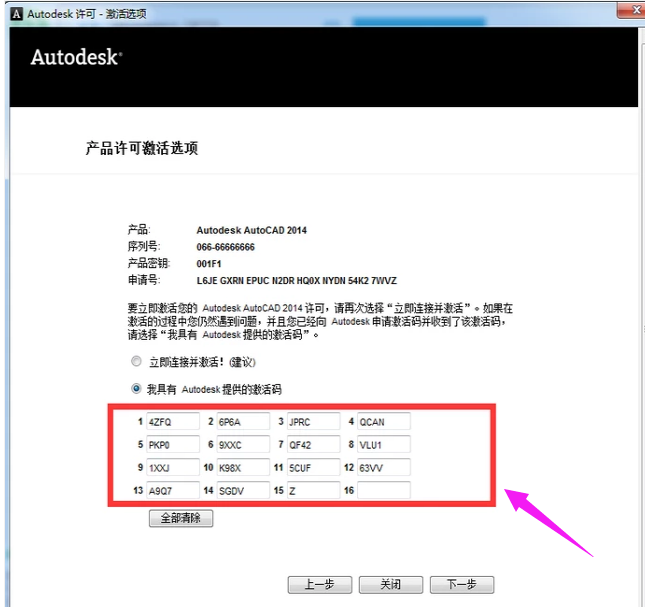Click activation code field 5 containing PKP0

pyautogui.click(x=172, y=445)
